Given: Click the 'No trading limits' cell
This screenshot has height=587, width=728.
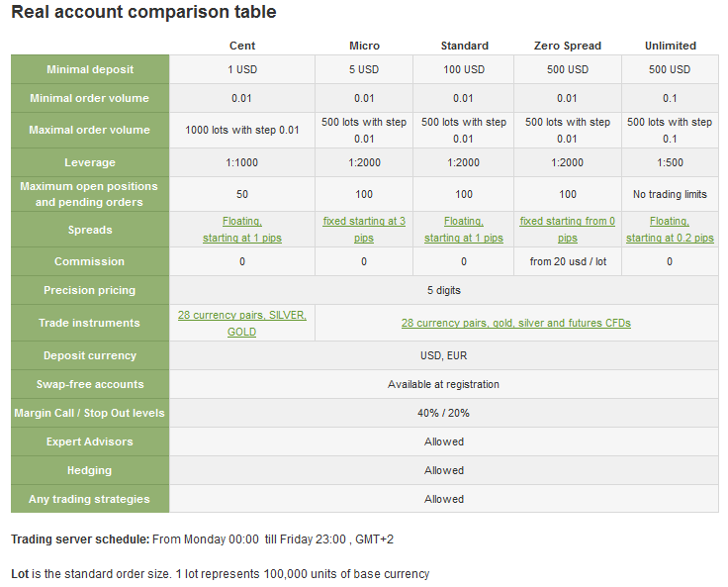Looking at the screenshot, I should [x=670, y=194].
